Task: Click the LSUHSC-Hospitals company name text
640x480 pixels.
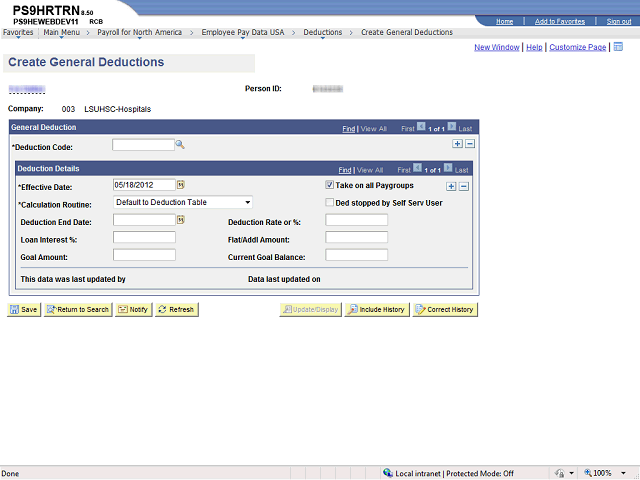Action: pyautogui.click(x=118, y=109)
